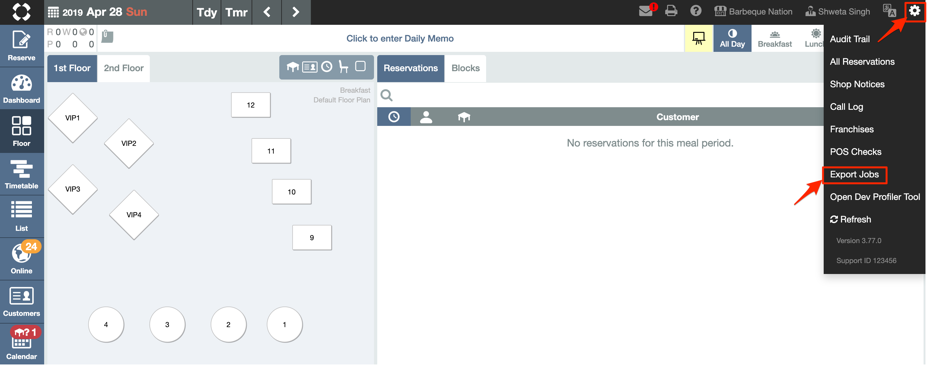This screenshot has width=939, height=377.
Task: Select the Blocks tab
Action: pyautogui.click(x=465, y=68)
